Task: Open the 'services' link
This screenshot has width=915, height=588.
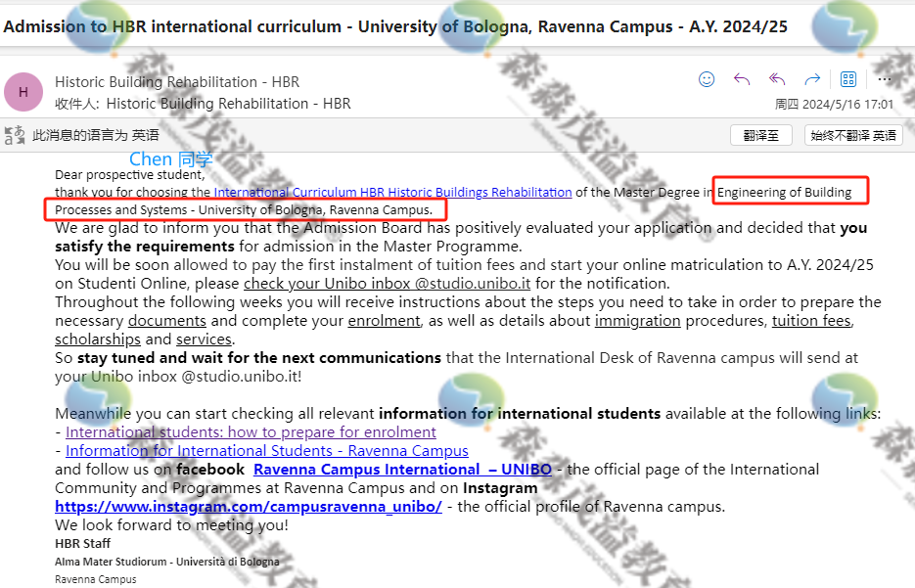Action: coord(205,339)
